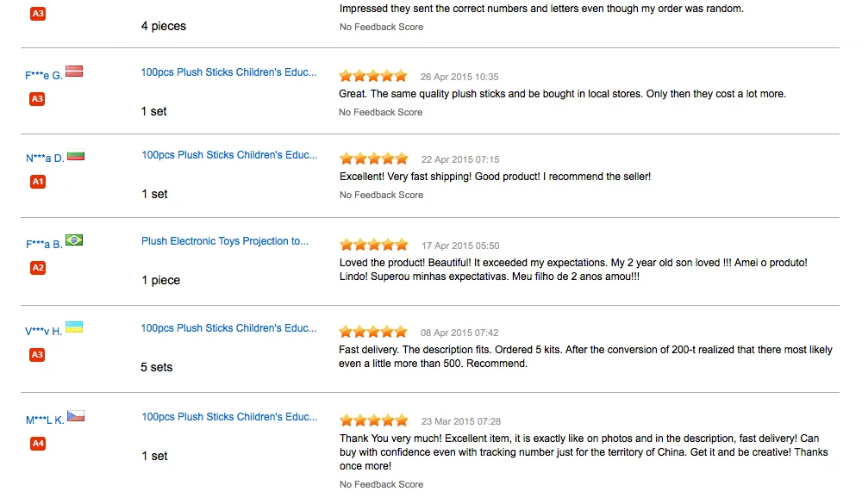Open the Plush Sticks link in V***v H.'s review

click(x=228, y=328)
